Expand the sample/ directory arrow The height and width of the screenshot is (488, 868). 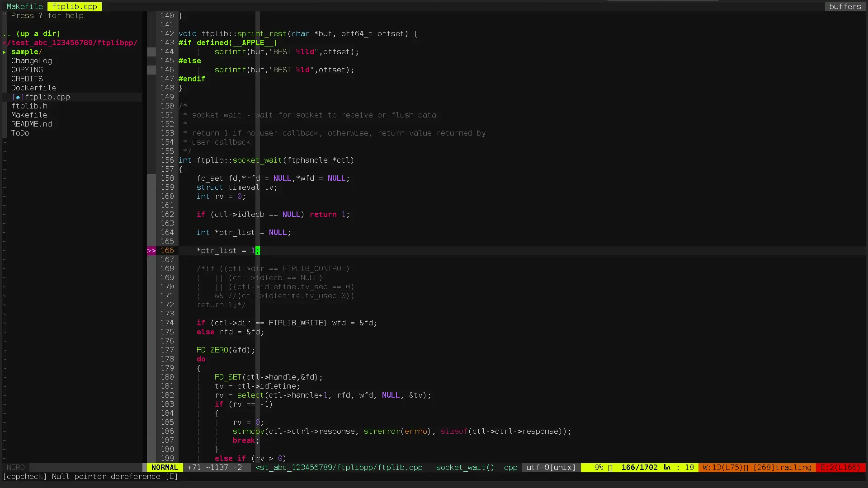(5, 52)
